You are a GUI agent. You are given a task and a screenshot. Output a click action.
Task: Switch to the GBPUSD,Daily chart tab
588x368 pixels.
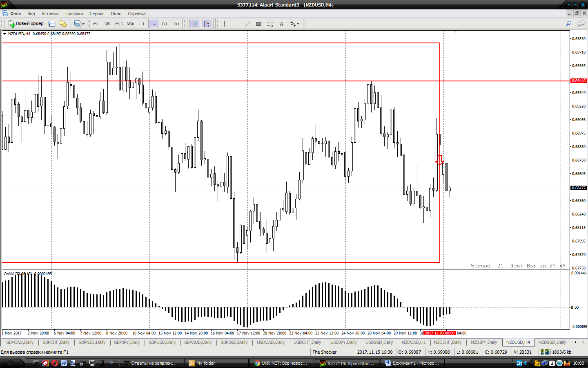click(x=162, y=342)
